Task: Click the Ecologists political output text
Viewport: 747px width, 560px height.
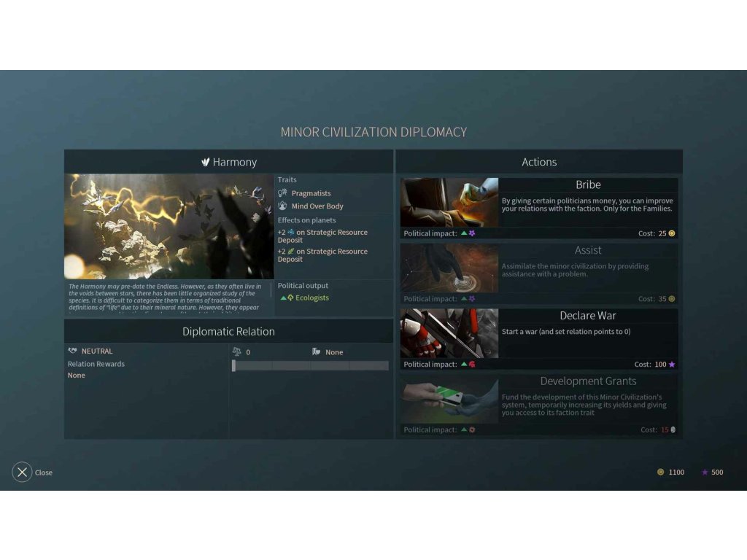Action: [312, 297]
